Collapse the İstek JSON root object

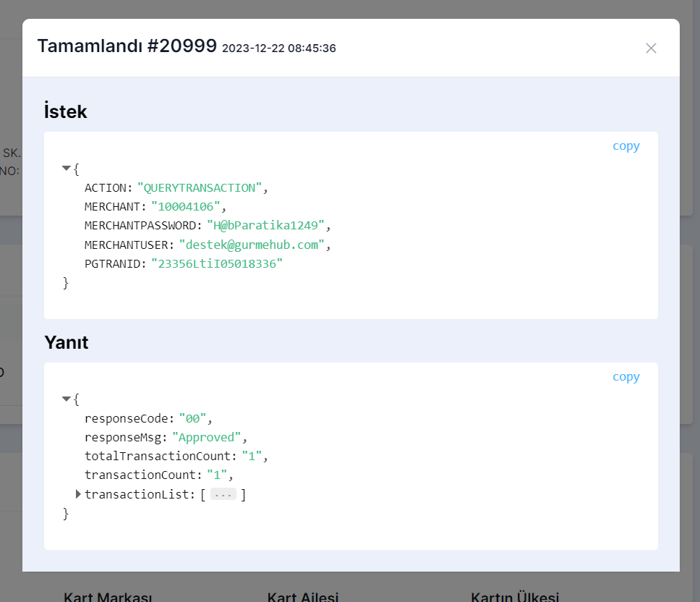click(x=67, y=169)
